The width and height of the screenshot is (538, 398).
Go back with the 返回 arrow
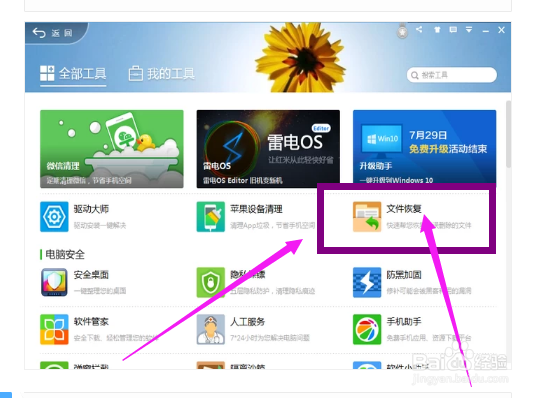(52, 33)
